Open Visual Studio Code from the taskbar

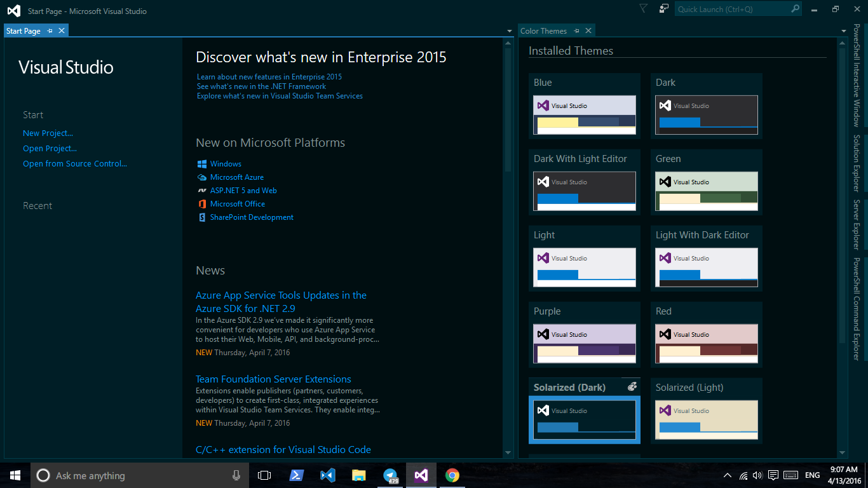pos(327,475)
